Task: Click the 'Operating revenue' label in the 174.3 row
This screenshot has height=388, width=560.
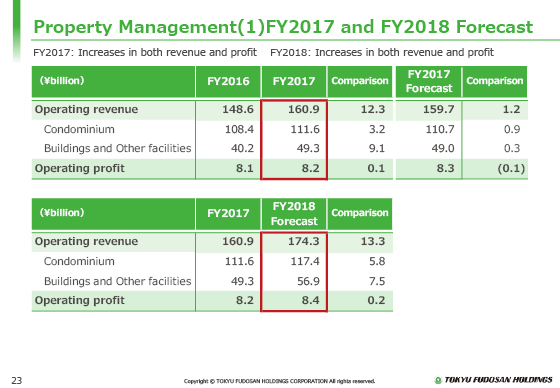Action: coord(86,242)
